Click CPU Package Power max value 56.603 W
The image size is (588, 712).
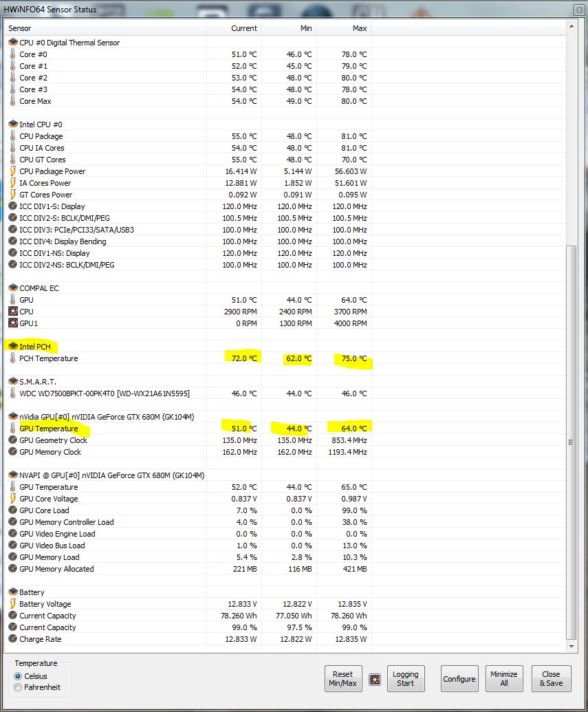[x=348, y=171]
